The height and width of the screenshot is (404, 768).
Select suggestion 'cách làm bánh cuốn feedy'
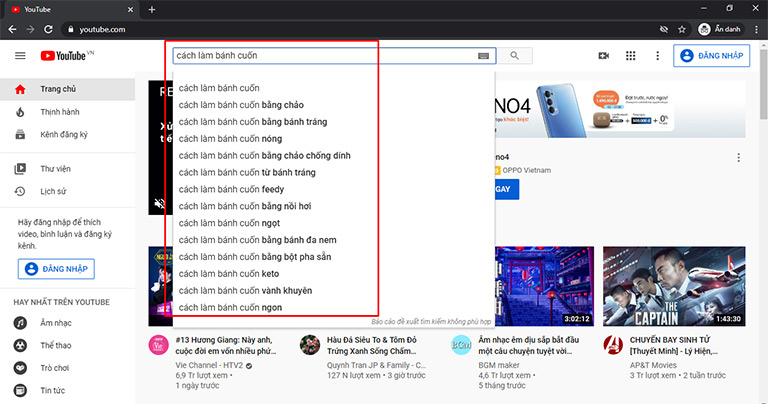[x=334, y=189]
